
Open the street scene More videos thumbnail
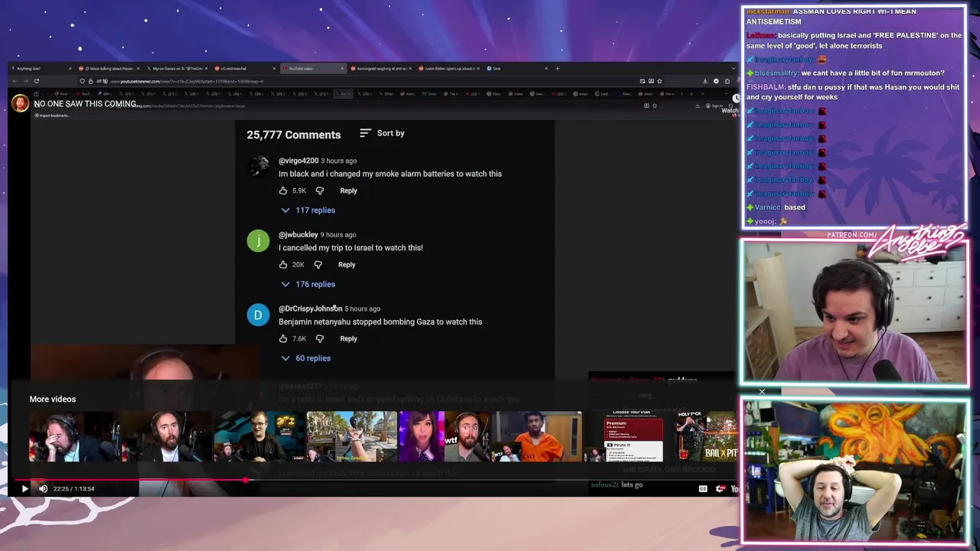(x=352, y=436)
